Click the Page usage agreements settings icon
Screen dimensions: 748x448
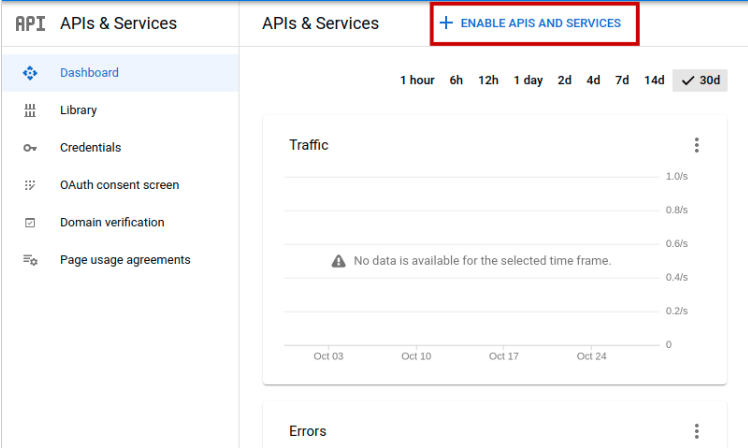click(x=31, y=260)
